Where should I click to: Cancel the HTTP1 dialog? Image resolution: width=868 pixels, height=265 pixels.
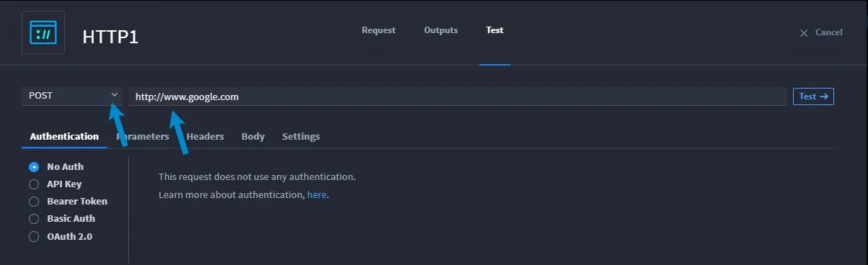point(821,32)
